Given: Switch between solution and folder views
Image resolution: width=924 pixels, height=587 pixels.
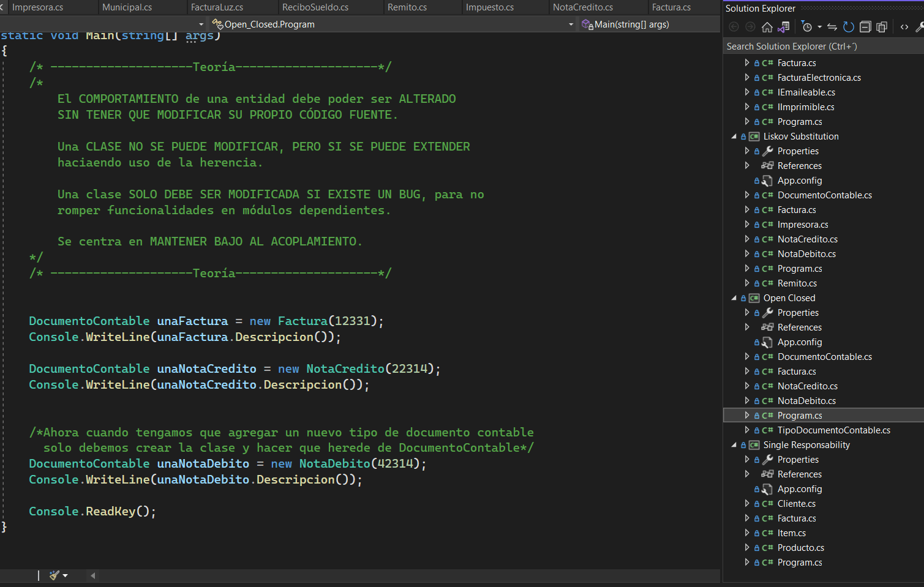Looking at the screenshot, I should coord(784,27).
